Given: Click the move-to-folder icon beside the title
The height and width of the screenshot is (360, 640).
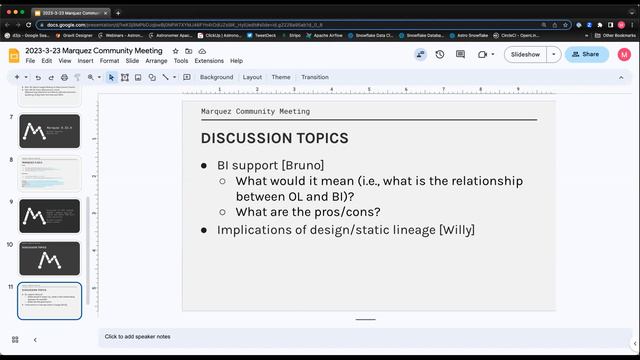Looking at the screenshot, I should pos(189,51).
